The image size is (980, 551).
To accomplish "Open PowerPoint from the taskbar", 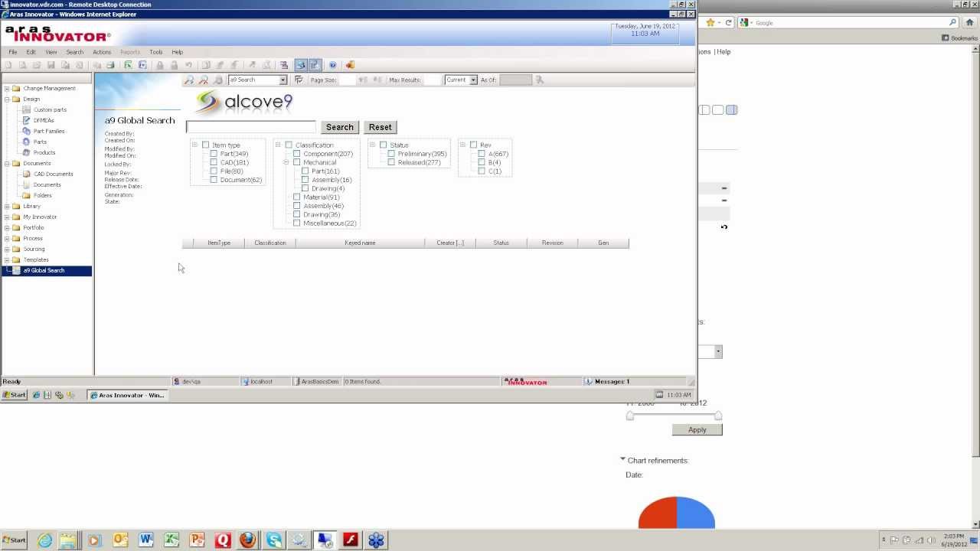I will (197, 540).
